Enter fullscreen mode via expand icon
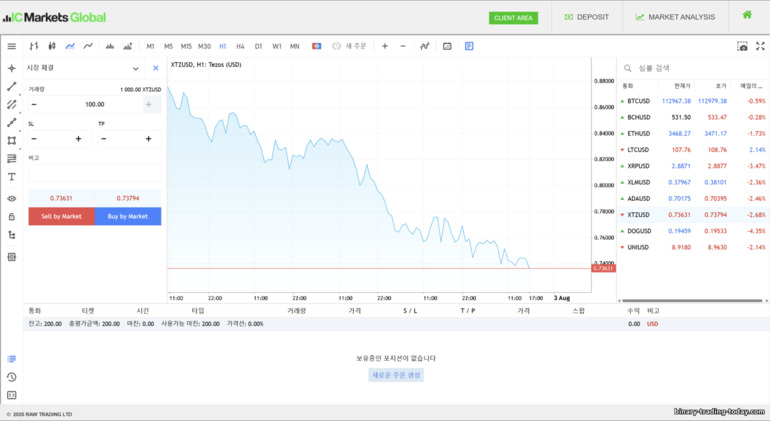Image resolution: width=770 pixels, height=421 pixels. pos(760,46)
